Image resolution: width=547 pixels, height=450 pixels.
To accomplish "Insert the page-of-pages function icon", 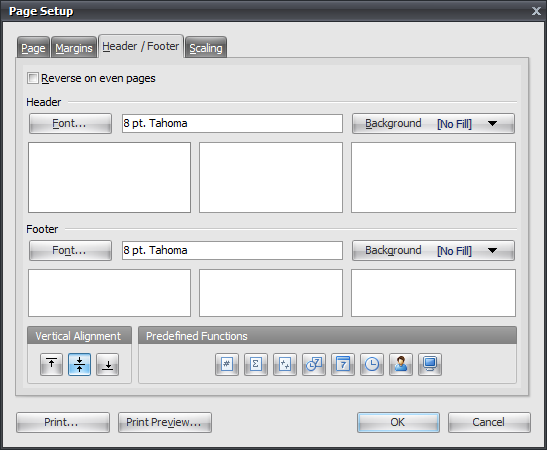I will (285, 365).
